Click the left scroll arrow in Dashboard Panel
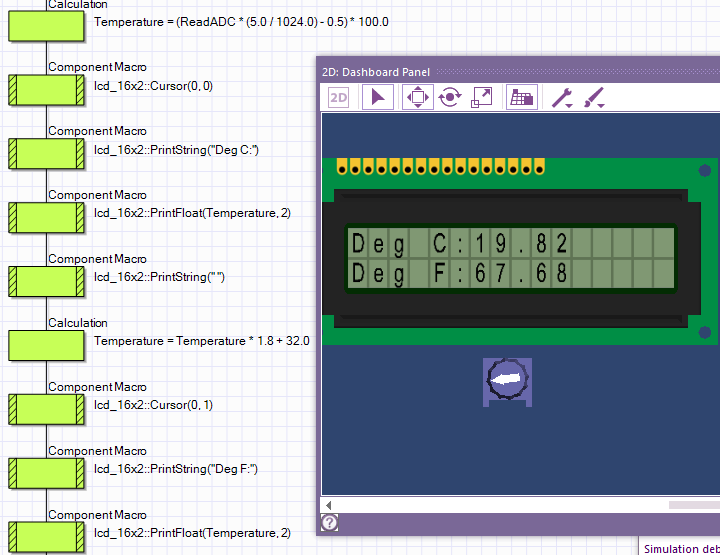The width and height of the screenshot is (720, 555). pos(328,505)
